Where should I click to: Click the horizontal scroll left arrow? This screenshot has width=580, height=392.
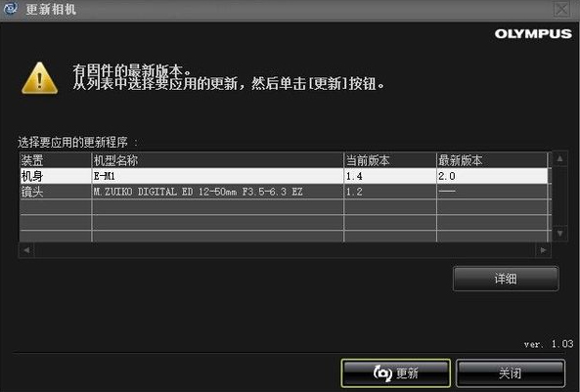pyautogui.click(x=26, y=250)
